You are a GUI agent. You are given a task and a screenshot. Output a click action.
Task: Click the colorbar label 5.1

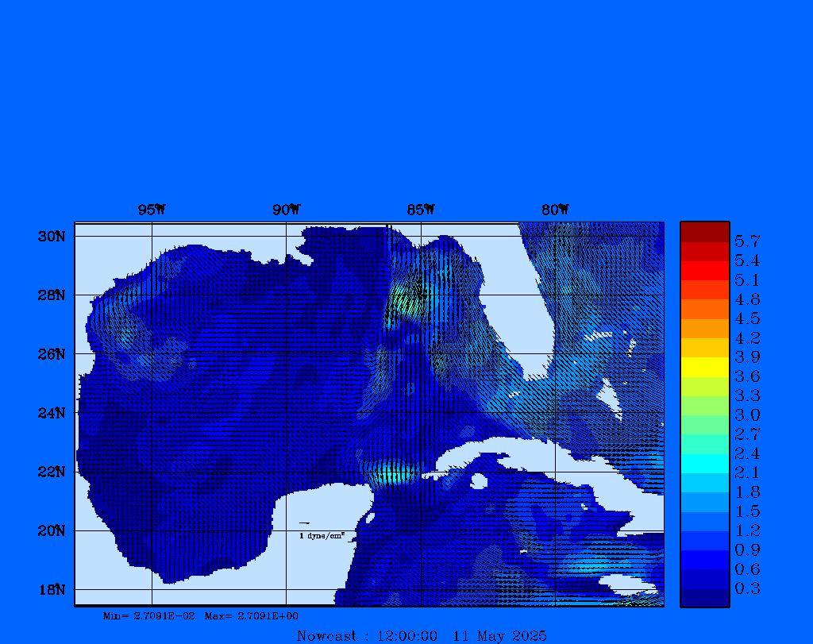[x=747, y=280]
